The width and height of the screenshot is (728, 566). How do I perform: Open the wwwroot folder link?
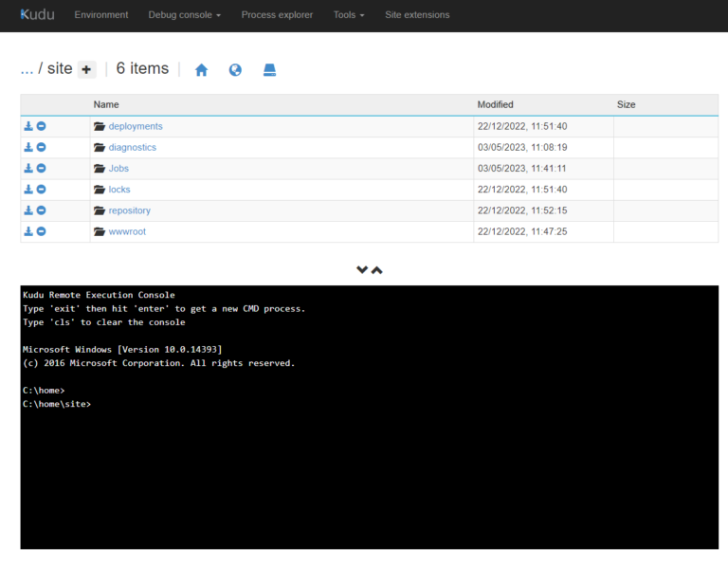(127, 231)
